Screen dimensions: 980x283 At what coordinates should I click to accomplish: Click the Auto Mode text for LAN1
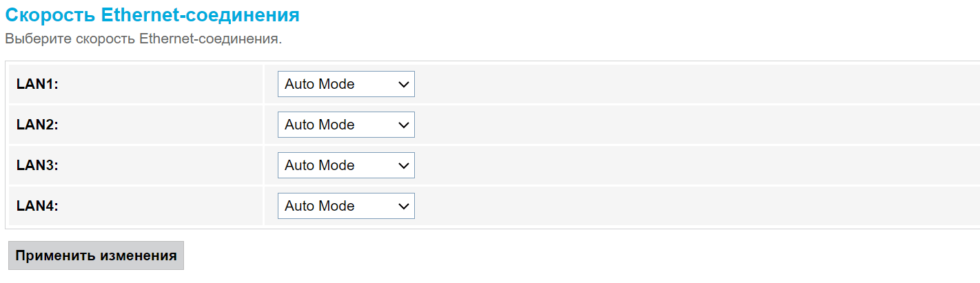pyautogui.click(x=319, y=84)
